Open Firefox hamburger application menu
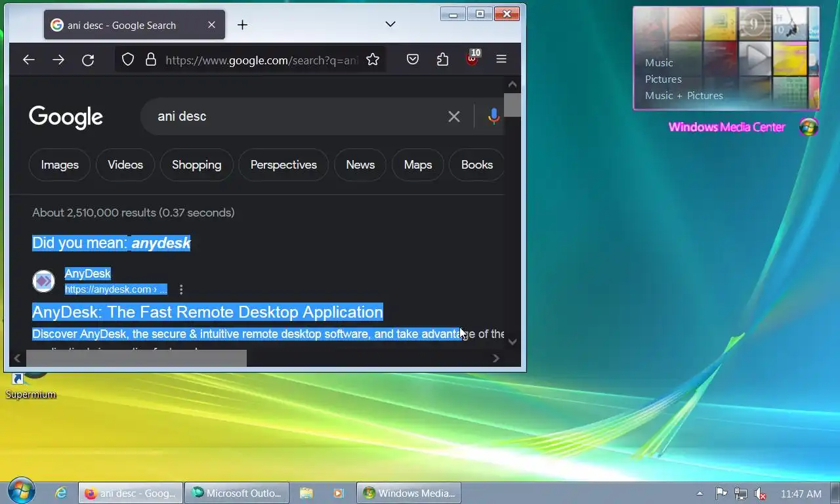 501,60
